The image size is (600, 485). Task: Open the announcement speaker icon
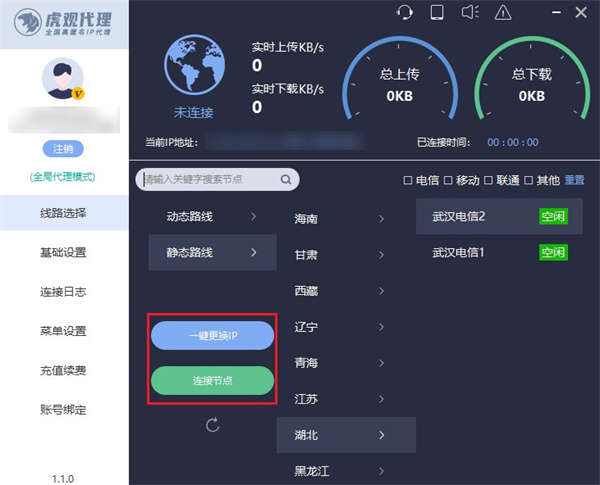470,12
